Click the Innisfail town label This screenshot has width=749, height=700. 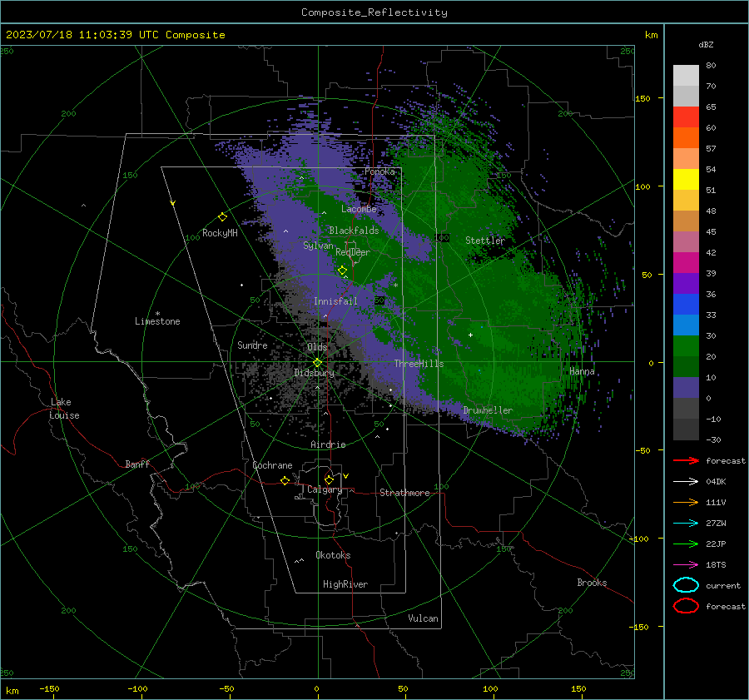(x=335, y=301)
